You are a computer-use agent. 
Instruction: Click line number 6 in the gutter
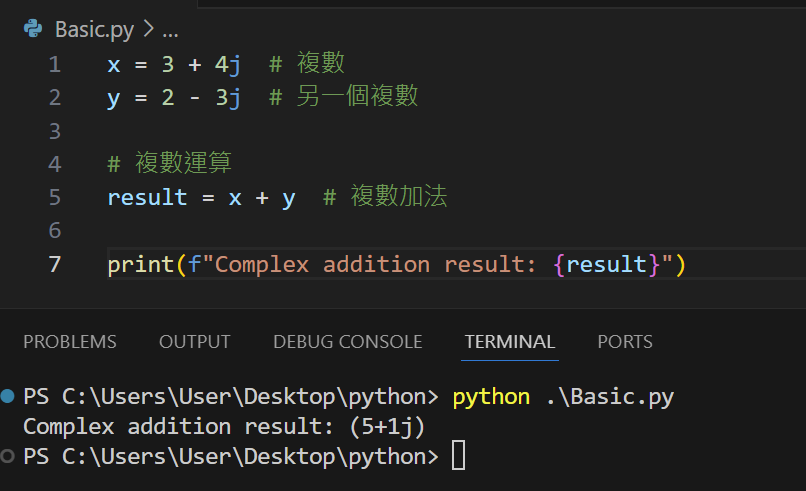click(54, 230)
